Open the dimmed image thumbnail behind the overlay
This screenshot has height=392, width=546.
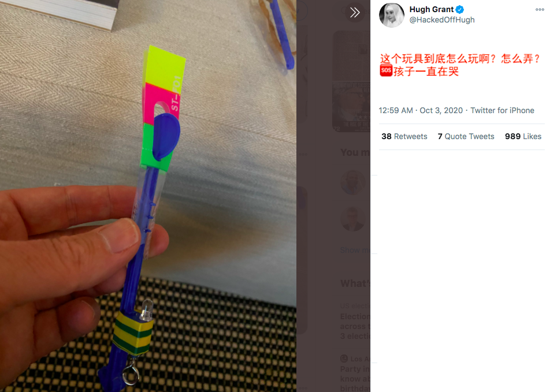pos(352,81)
